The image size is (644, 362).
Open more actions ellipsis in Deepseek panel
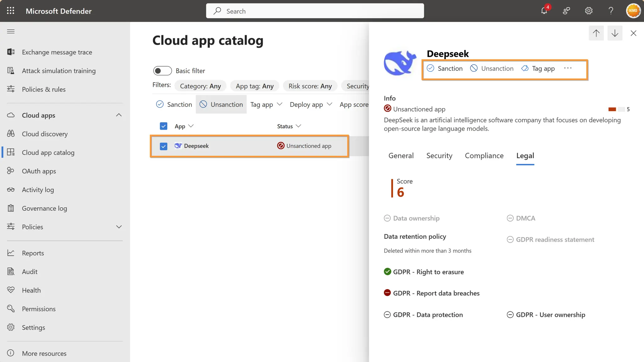click(x=568, y=68)
